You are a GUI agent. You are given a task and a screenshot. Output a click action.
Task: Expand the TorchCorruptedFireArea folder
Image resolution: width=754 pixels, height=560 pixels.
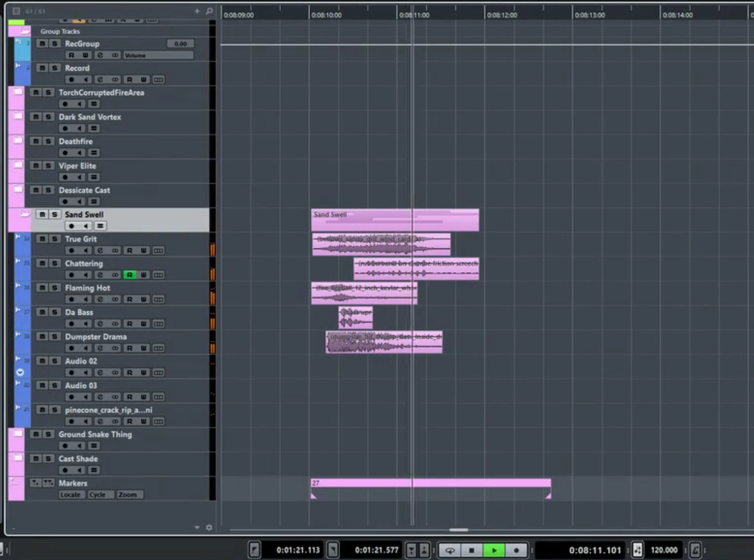[18, 92]
